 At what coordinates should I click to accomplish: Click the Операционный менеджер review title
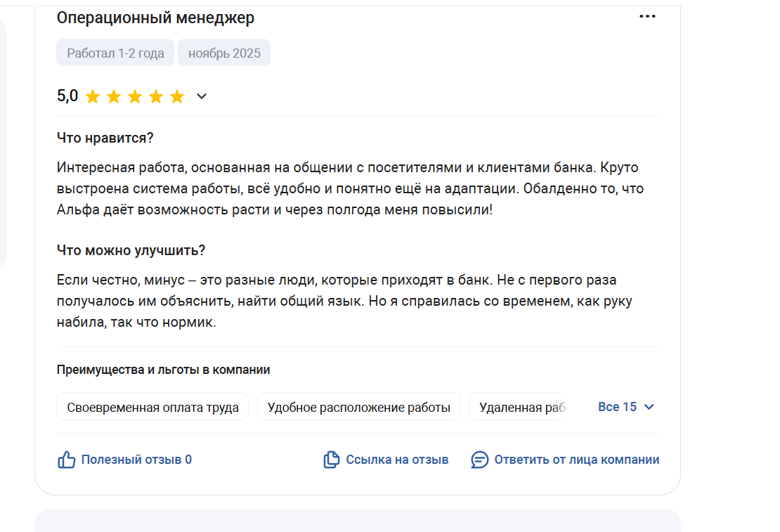(155, 18)
